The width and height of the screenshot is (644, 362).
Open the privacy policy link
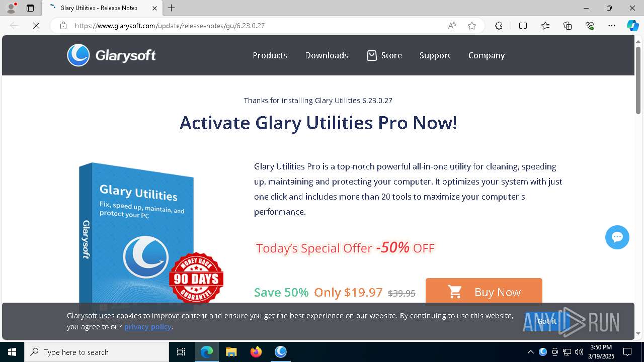(148, 327)
